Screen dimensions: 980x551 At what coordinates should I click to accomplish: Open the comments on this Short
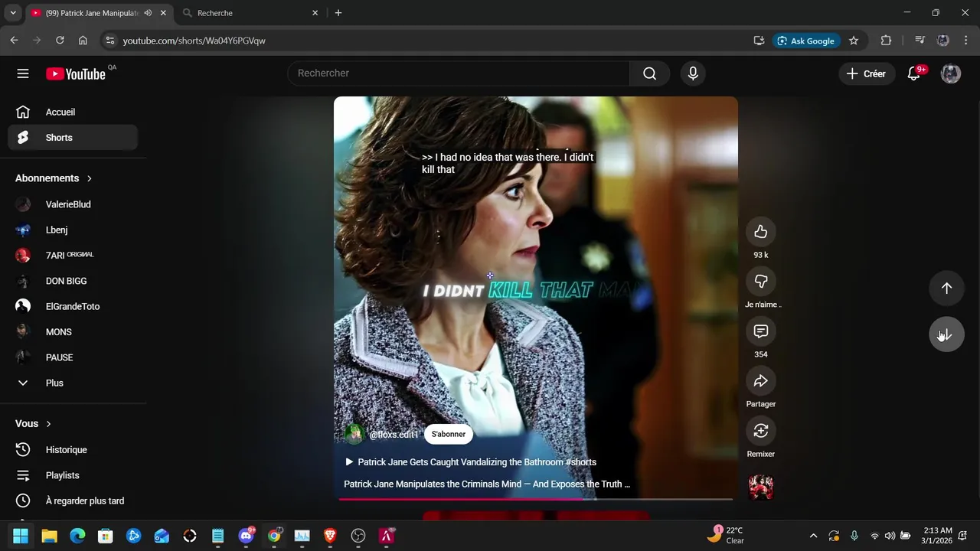pos(761,331)
